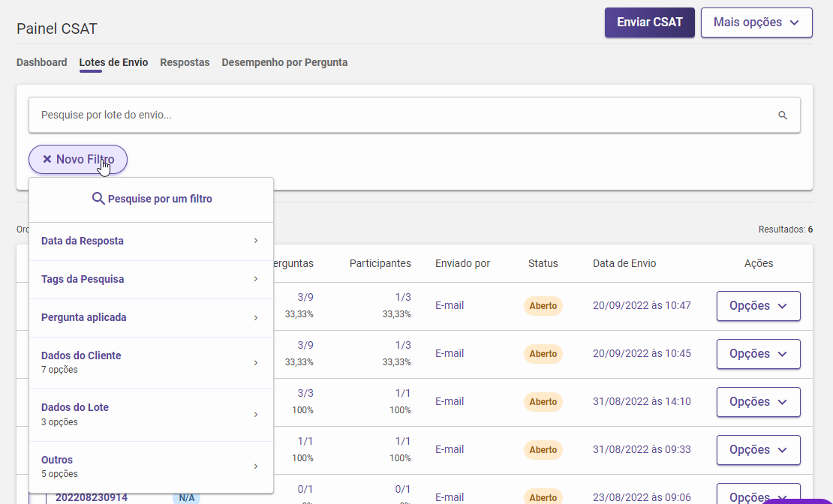Expand the Data da Resposta filter arrow
833x504 pixels.
(x=255, y=241)
